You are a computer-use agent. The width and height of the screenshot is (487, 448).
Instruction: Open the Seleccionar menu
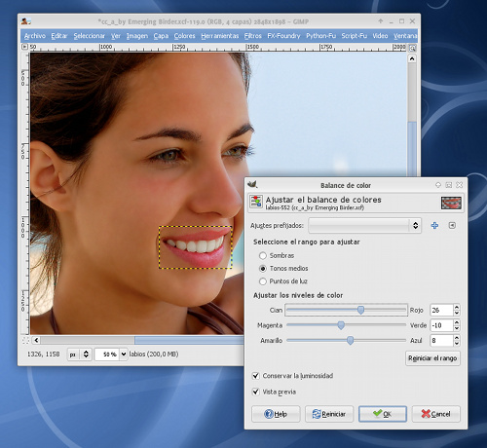(90, 36)
